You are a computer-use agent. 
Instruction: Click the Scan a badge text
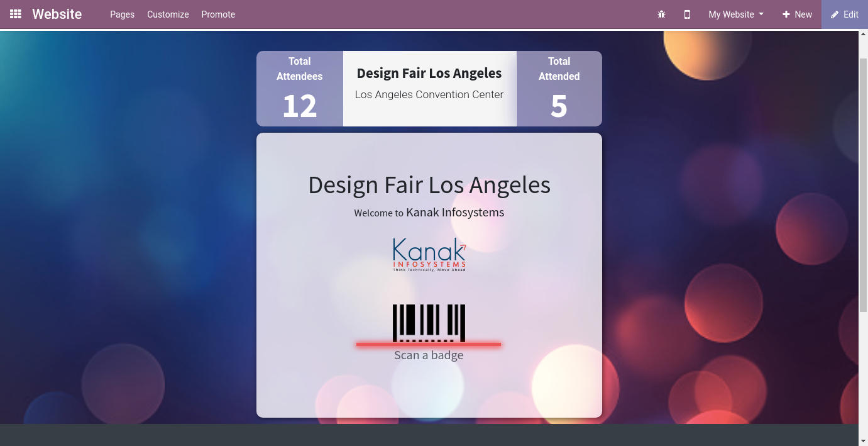click(429, 355)
